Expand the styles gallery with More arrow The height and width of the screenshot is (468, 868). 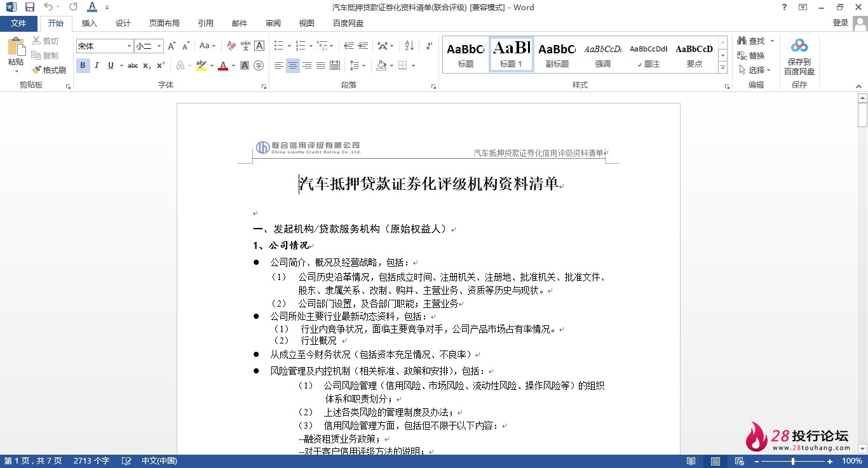pyautogui.click(x=722, y=68)
